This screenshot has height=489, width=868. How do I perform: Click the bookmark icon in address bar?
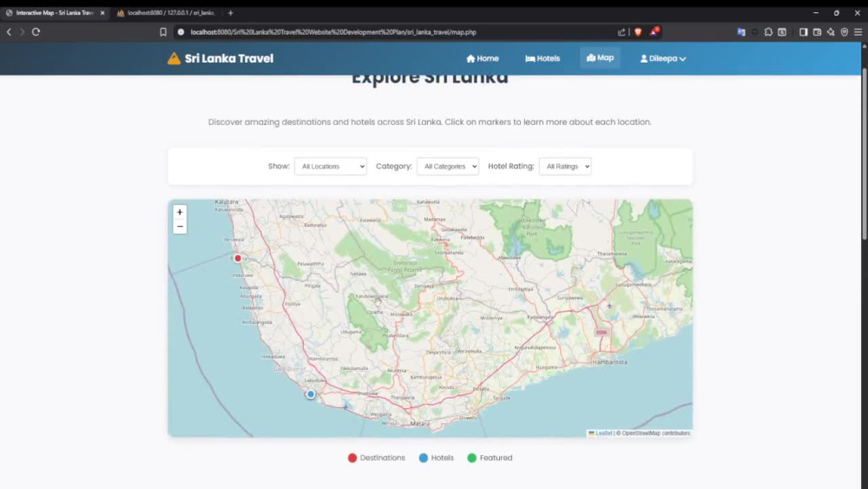pos(163,32)
